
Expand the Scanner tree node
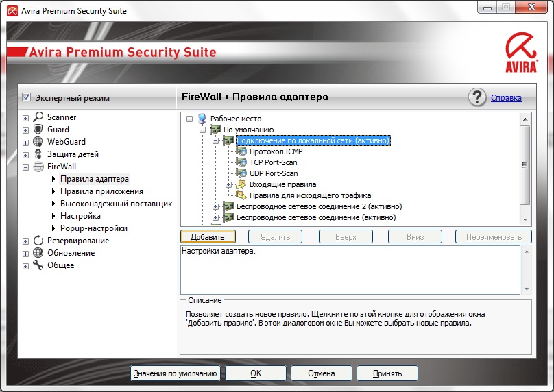coord(25,118)
